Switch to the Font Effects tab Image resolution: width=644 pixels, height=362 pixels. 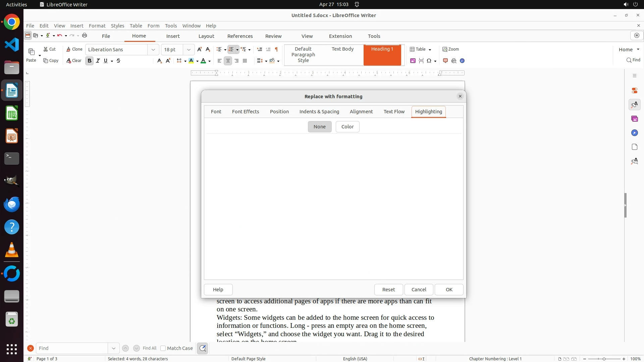pos(245,112)
